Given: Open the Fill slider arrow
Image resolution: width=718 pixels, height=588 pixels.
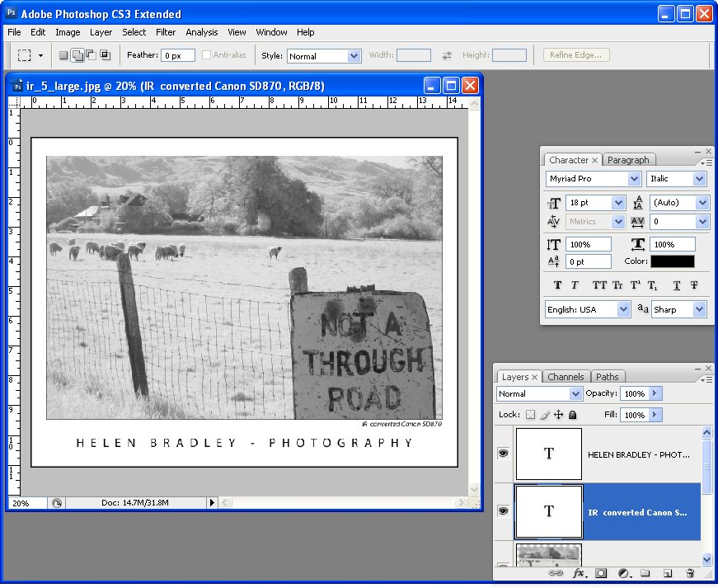Looking at the screenshot, I should pos(655,415).
